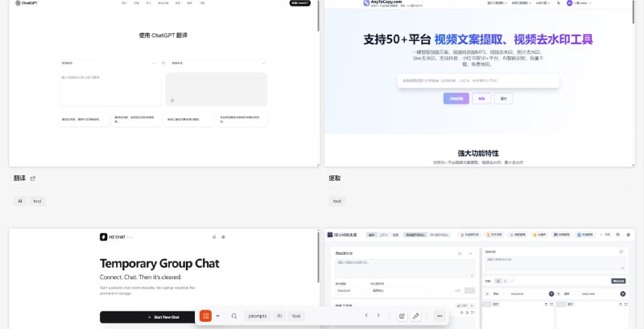Click the HZ CHAT logo icon

click(104, 236)
